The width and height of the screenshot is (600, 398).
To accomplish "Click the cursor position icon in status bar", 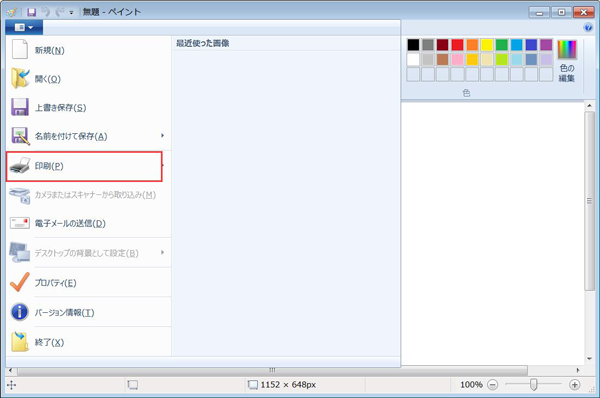I will pos(11,385).
